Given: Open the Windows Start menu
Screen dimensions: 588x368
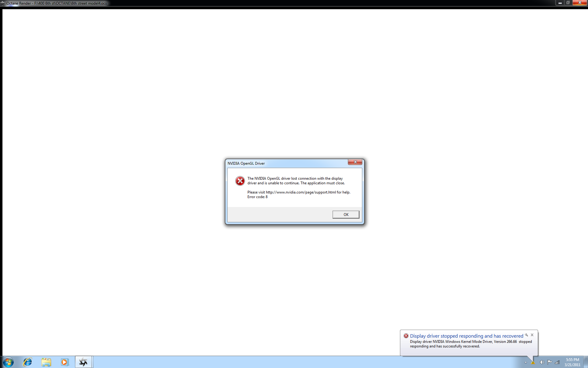Looking at the screenshot, I should tap(8, 362).
